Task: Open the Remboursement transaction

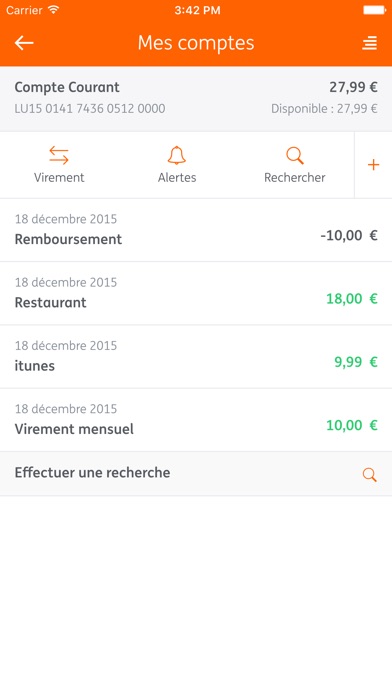Action: coord(196,230)
